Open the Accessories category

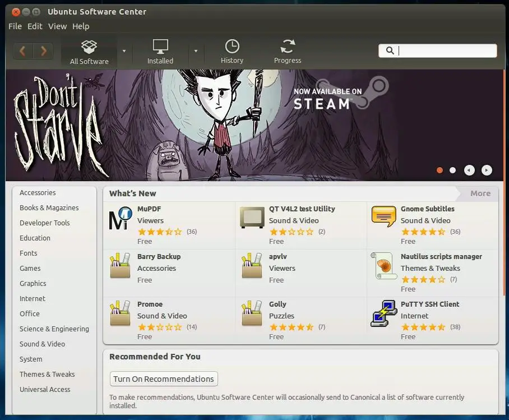[x=38, y=193]
